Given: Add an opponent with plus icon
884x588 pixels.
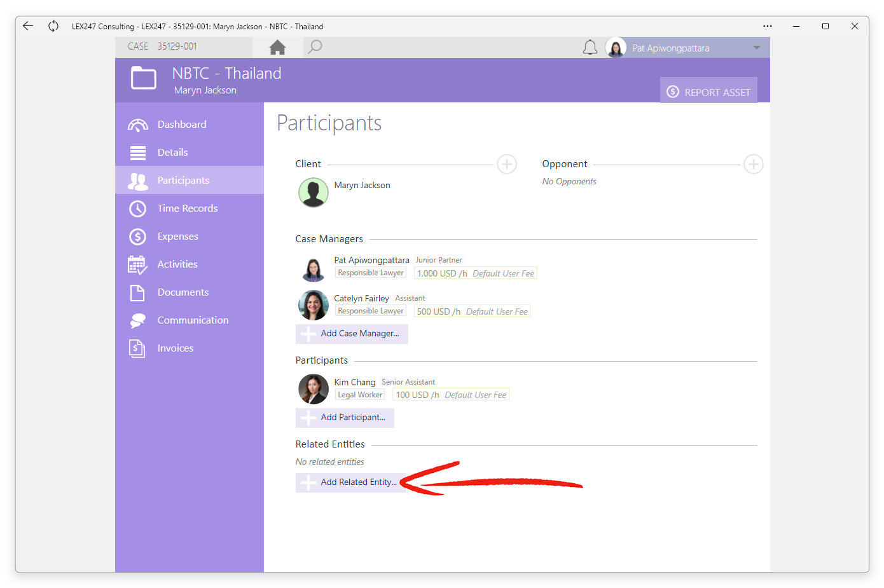Looking at the screenshot, I should coord(754,164).
